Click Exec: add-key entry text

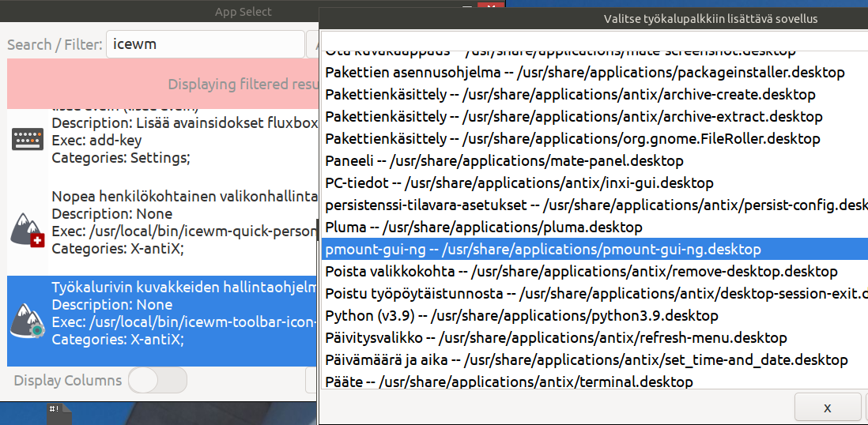pos(96,141)
